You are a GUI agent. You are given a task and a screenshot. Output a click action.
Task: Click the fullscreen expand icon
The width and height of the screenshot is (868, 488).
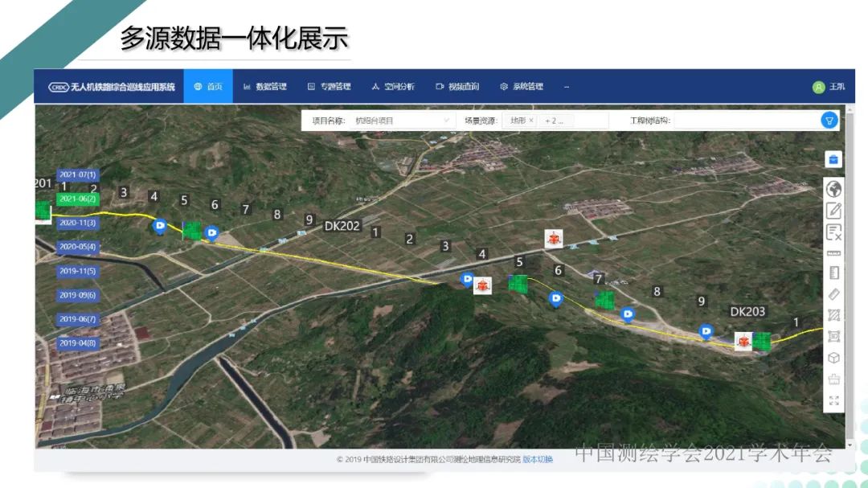point(833,400)
